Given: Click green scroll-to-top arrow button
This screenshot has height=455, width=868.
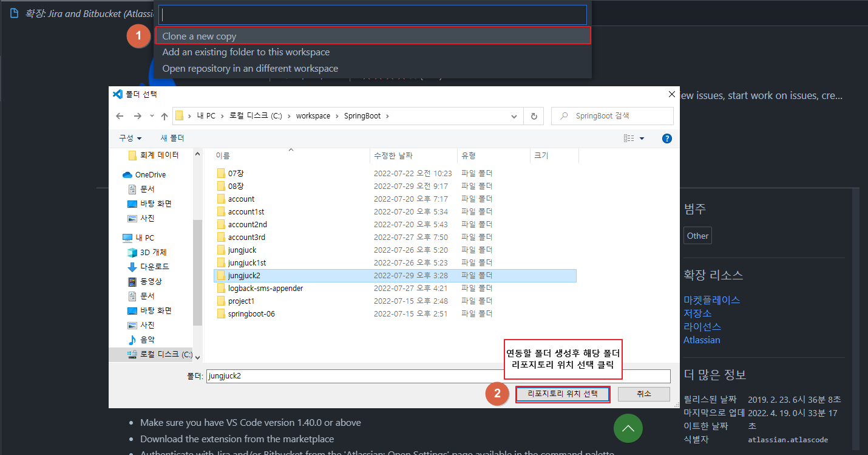Looking at the screenshot, I should (x=628, y=428).
